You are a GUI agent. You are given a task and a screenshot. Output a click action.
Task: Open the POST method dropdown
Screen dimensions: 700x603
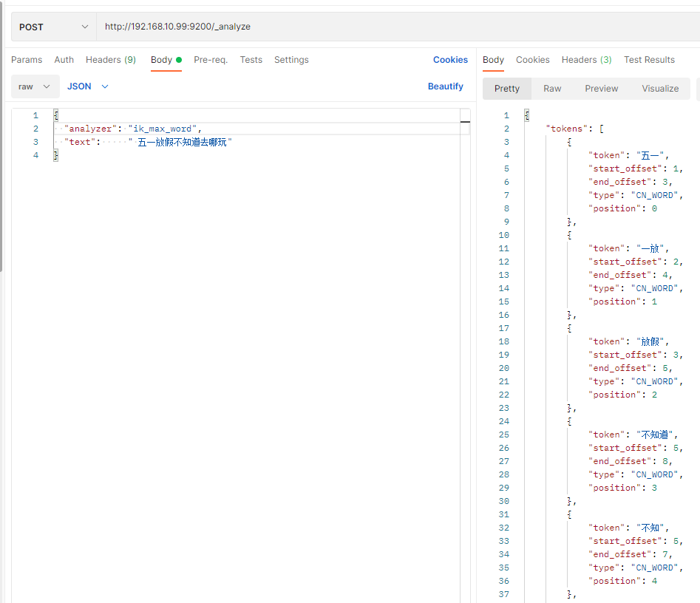point(53,27)
